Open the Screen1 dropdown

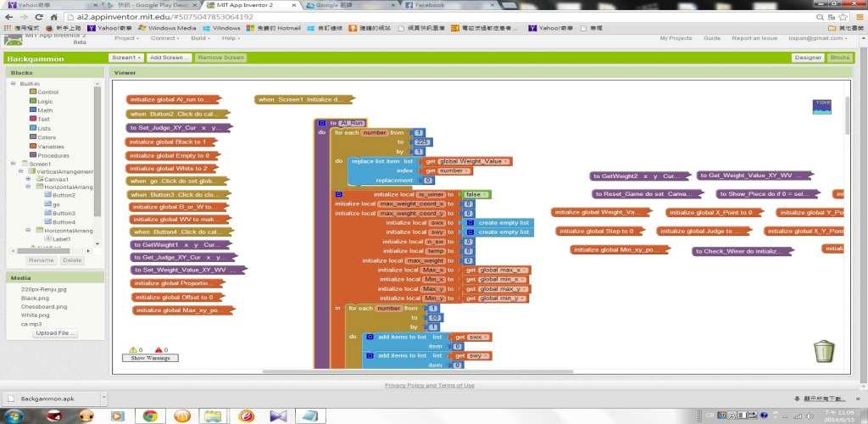pos(125,58)
